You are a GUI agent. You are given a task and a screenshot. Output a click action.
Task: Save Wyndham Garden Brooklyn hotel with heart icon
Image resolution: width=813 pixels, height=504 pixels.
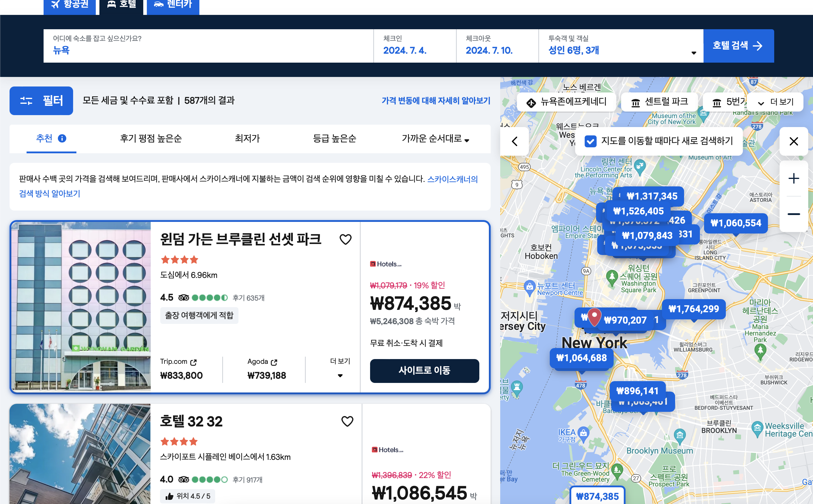tap(345, 239)
